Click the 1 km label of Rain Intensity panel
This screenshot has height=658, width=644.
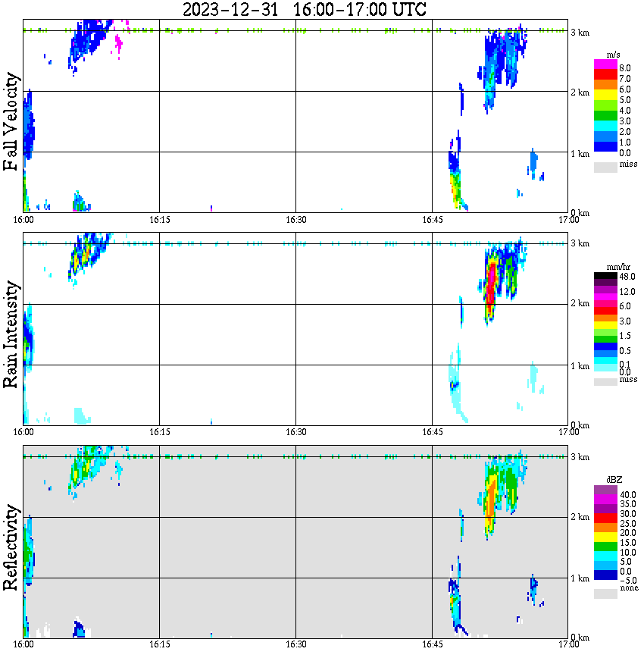pyautogui.click(x=580, y=366)
